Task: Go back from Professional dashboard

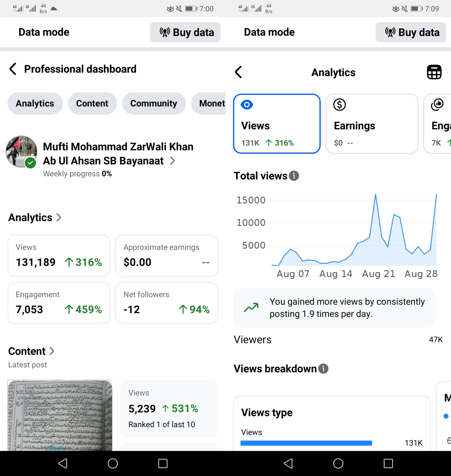Action: 13,69
